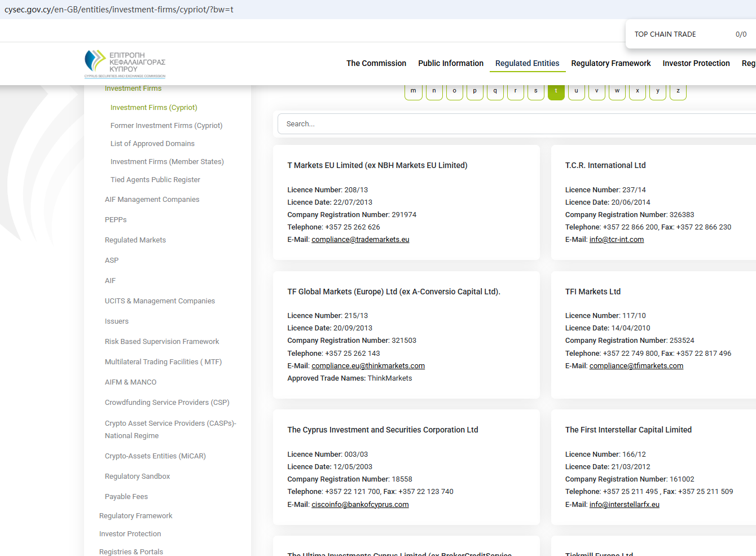Open Crypto-Assets Entities (MiCAR) sidebar item
The height and width of the screenshot is (556, 756).
pyautogui.click(x=155, y=456)
